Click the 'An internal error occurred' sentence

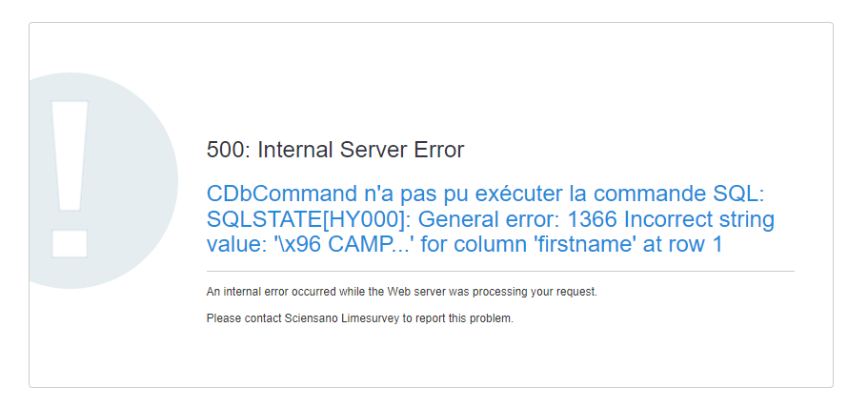[402, 292]
